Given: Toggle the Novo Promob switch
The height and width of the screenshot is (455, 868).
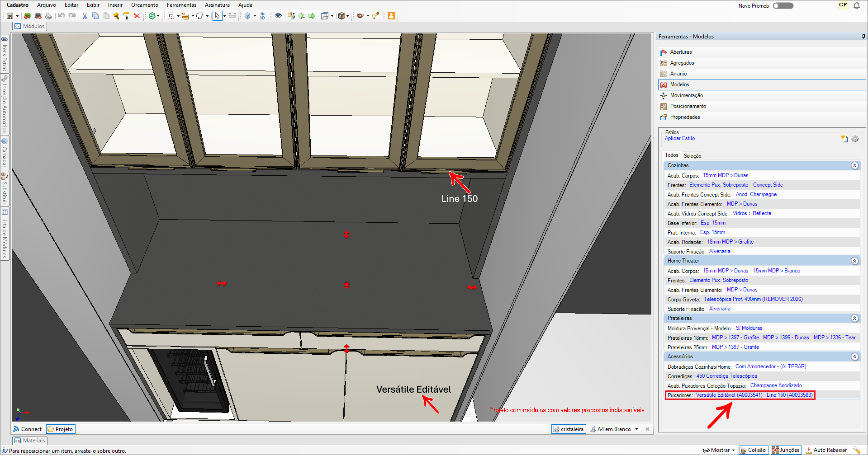Looking at the screenshot, I should pyautogui.click(x=783, y=6).
